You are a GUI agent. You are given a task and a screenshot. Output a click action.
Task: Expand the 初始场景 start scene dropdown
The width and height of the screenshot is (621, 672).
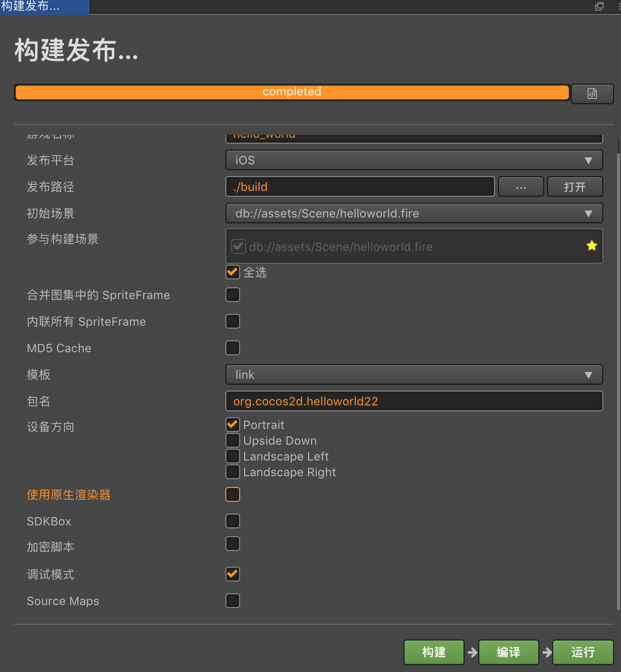[414, 214]
